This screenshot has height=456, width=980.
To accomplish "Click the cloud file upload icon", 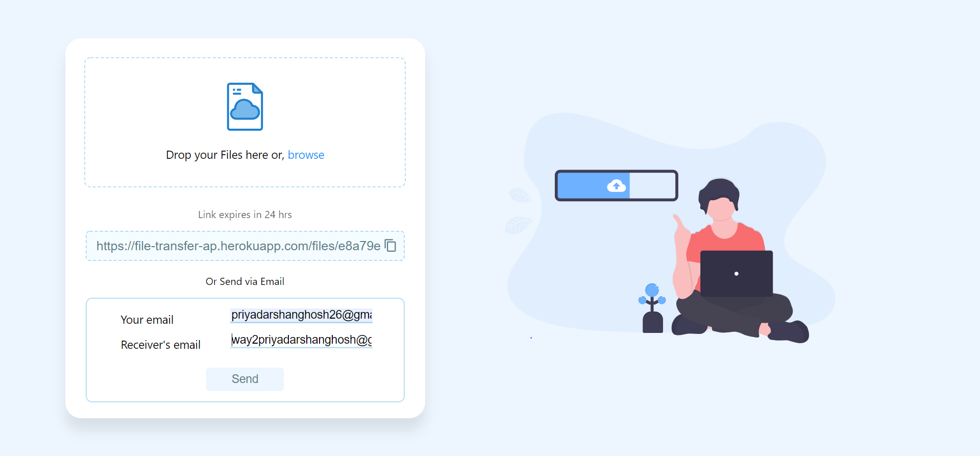I will click(x=245, y=107).
